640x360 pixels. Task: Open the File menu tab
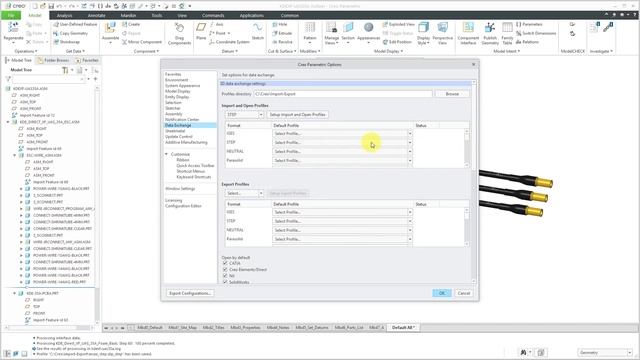11,16
